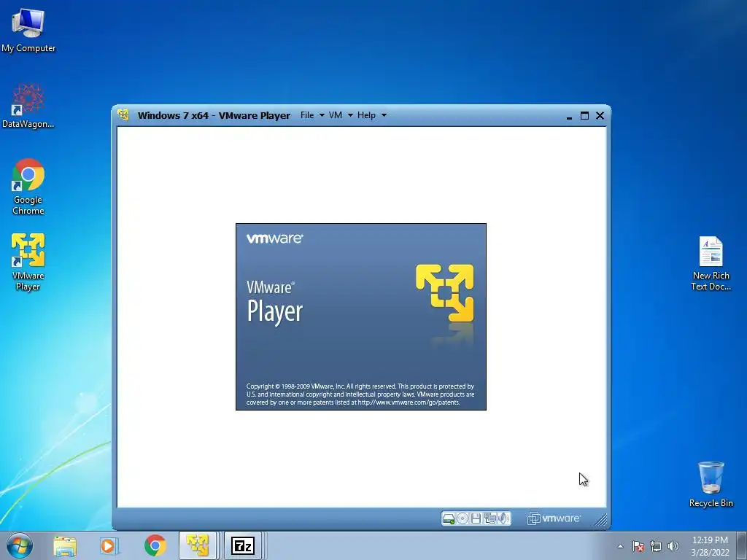Select Google Chrome desktop shortcut

[x=28, y=187]
